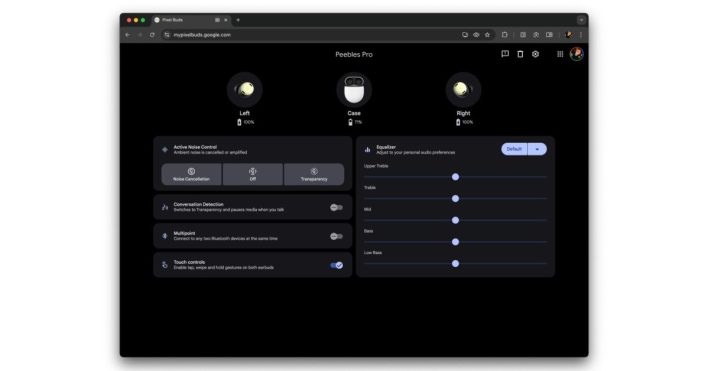This screenshot has height=371, width=708.
Task: Click the Left earbud battery icon
Action: 239,122
